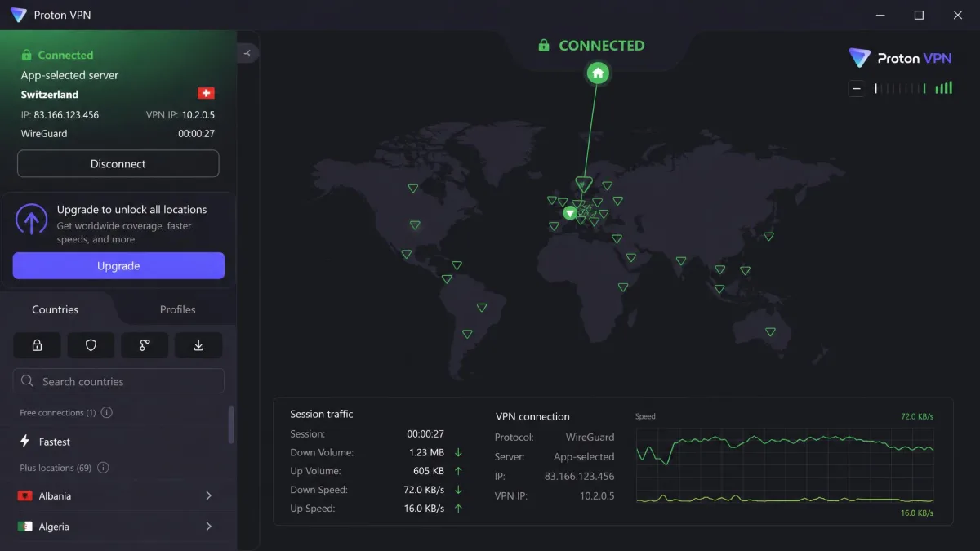
Task: Select the East Africa server marker
Action: click(x=623, y=287)
